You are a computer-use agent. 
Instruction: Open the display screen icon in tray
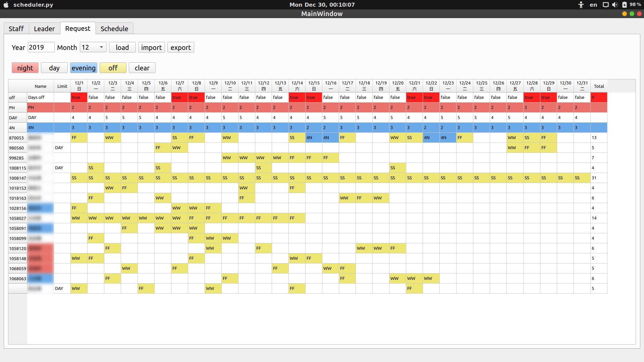coord(605,5)
